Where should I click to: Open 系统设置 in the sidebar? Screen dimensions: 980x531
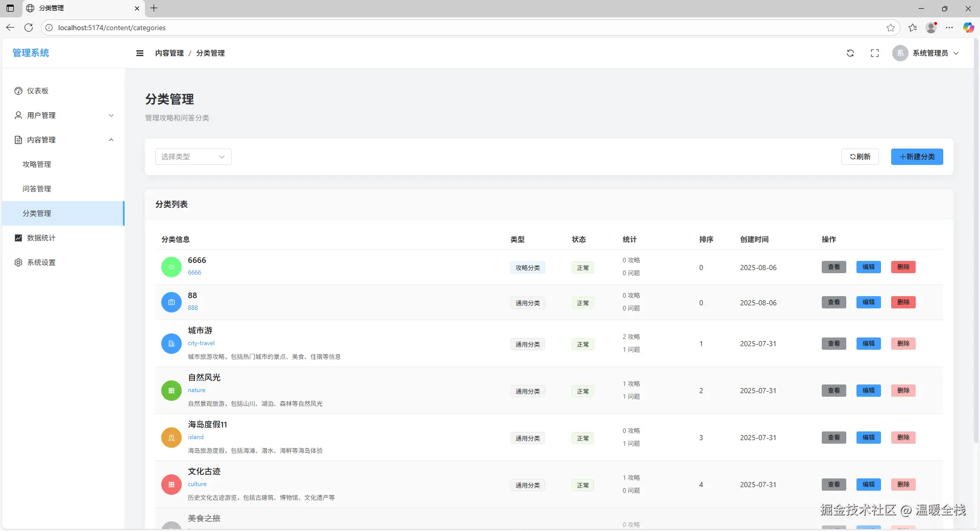tap(63, 262)
